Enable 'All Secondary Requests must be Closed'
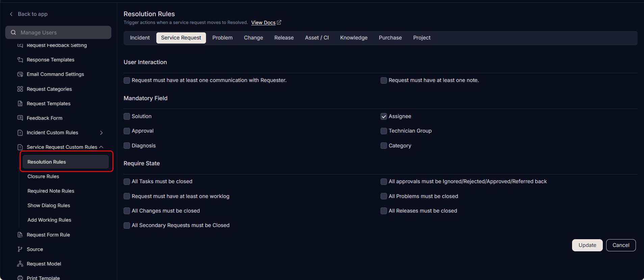The height and width of the screenshot is (280, 644). coord(127,225)
